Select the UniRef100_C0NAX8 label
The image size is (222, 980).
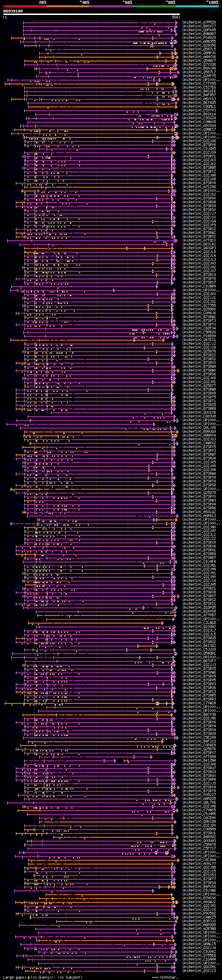(199, 122)
